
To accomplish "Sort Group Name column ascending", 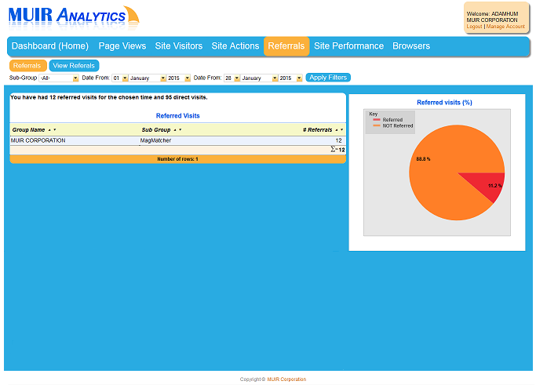I will click(x=49, y=130).
